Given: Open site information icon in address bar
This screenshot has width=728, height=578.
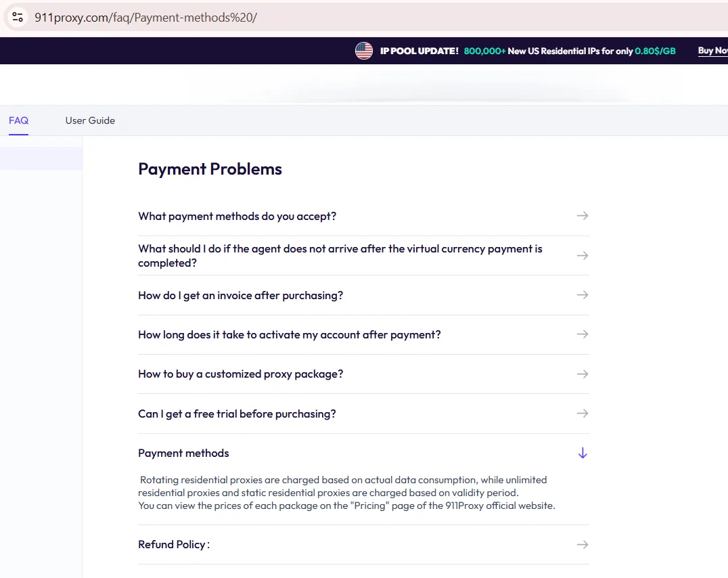Looking at the screenshot, I should [x=18, y=17].
